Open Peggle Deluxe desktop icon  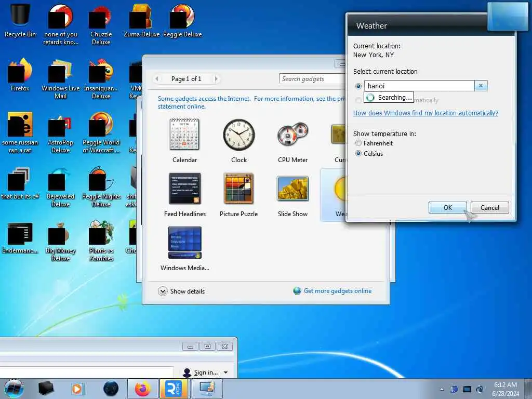coord(182,20)
